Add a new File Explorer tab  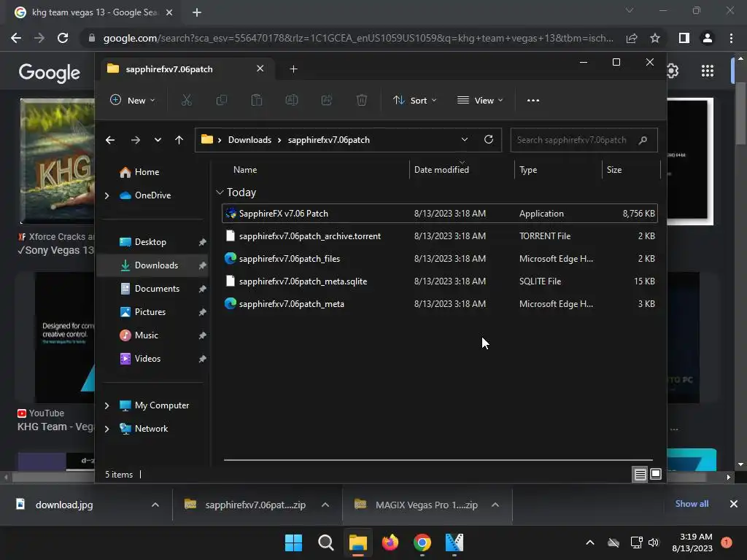293,69
